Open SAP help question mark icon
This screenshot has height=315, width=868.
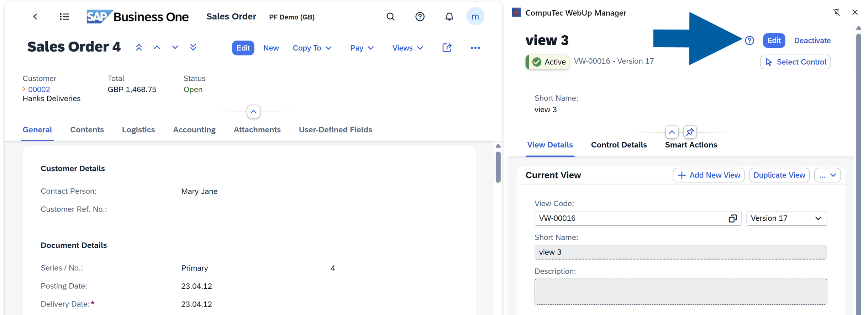pos(420,17)
